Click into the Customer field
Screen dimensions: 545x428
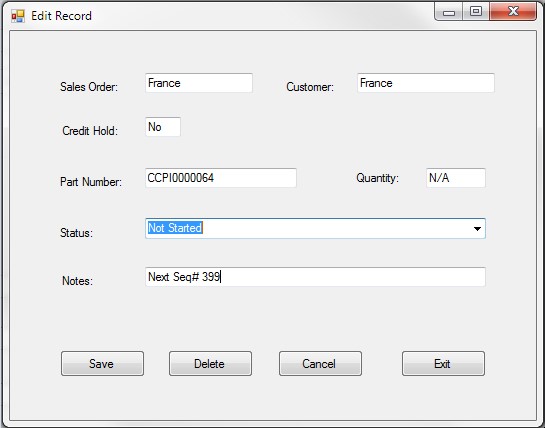(426, 83)
